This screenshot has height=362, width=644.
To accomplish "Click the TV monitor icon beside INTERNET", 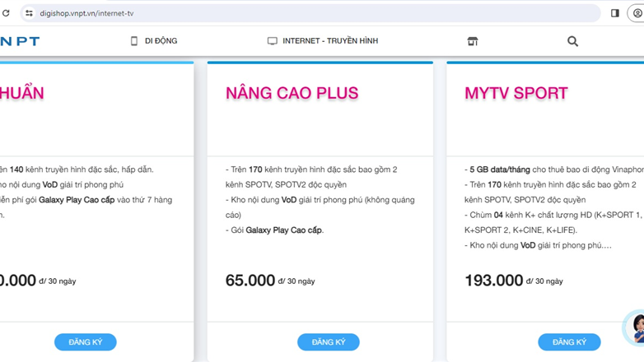I will (x=273, y=40).
